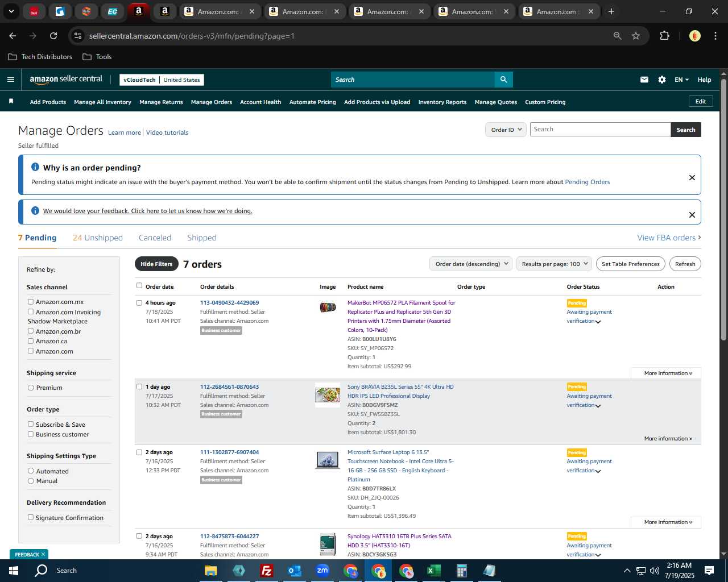Open Outlook from the taskbar
Viewport: 728px width, 582px height.
[294, 571]
